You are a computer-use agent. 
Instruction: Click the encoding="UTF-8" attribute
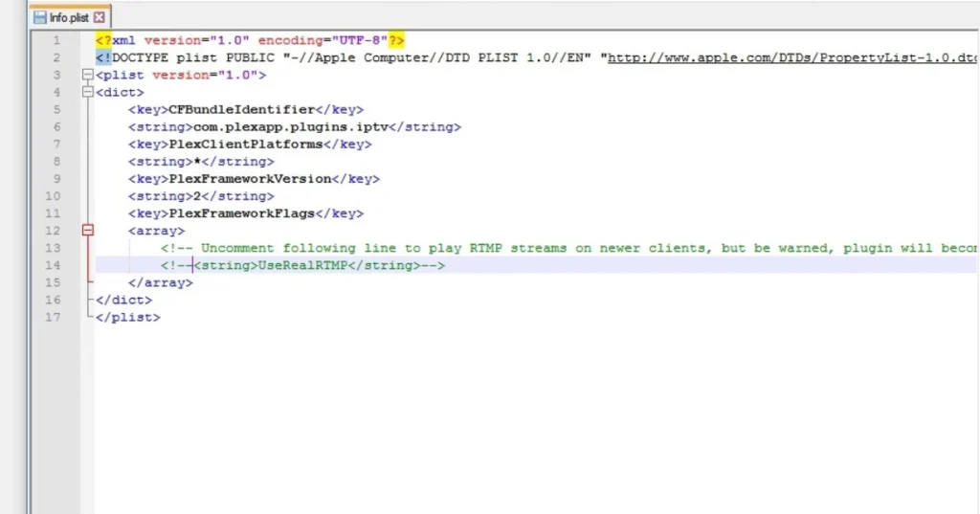coord(323,40)
